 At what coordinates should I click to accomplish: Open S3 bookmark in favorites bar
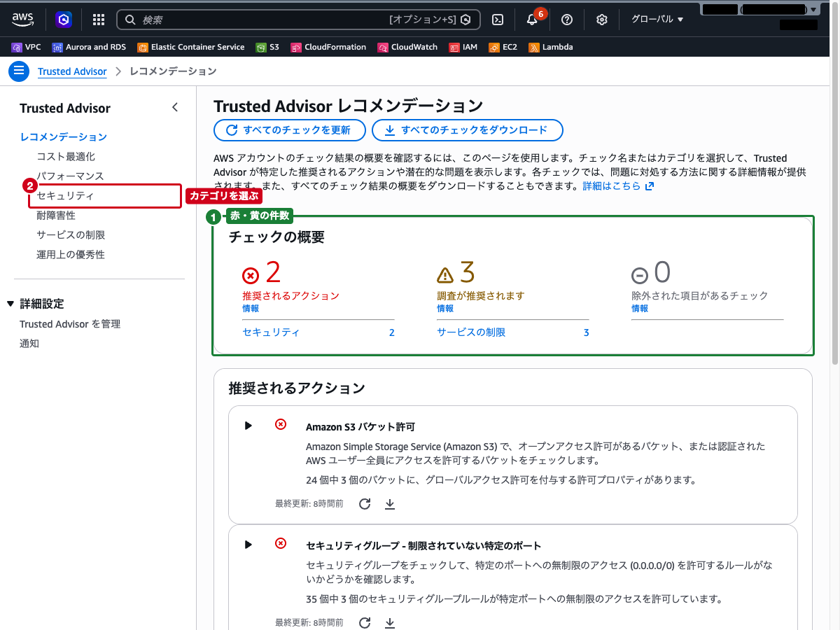click(x=267, y=47)
